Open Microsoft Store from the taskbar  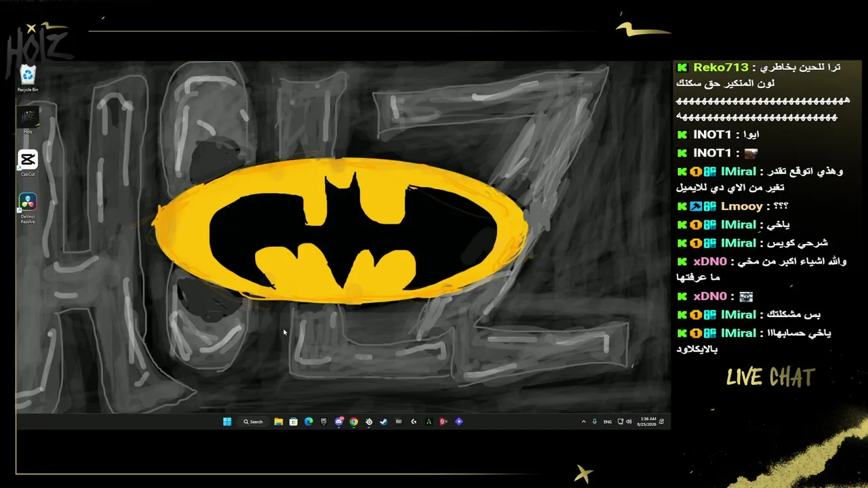coord(294,422)
